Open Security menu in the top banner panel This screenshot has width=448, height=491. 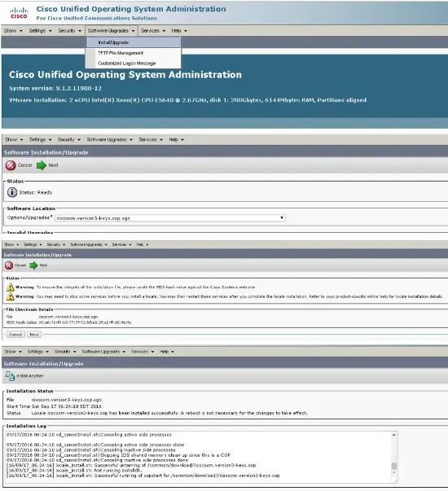point(69,31)
